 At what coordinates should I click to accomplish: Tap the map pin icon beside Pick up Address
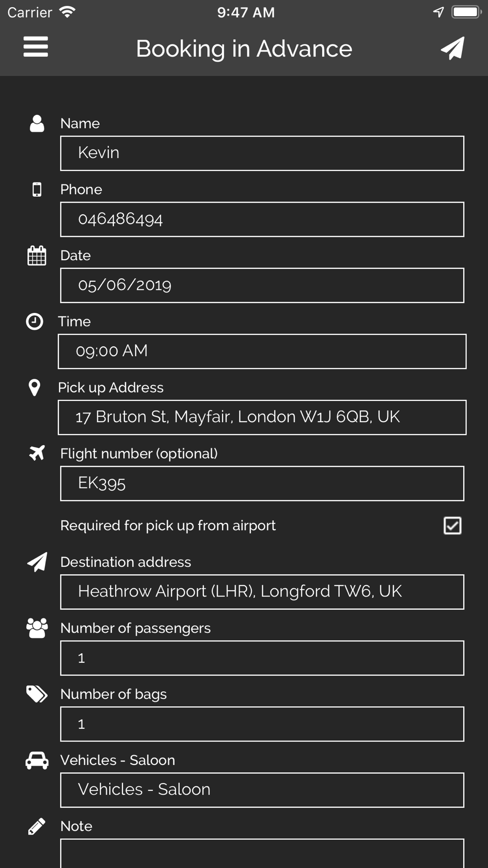coord(34,388)
